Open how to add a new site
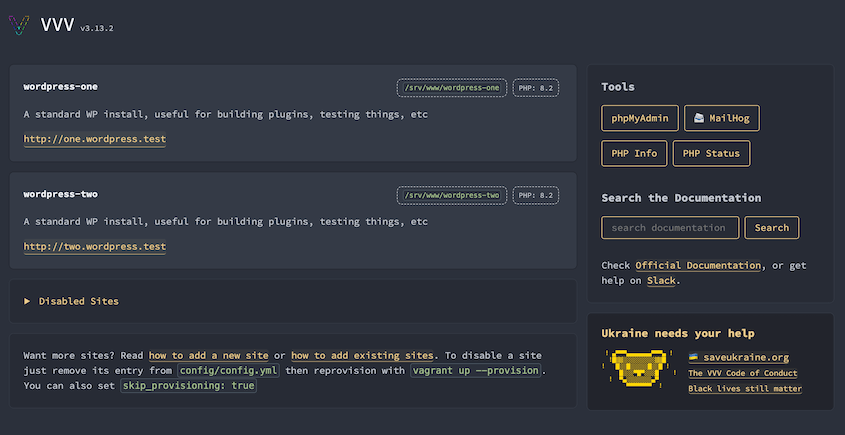The width and height of the screenshot is (845, 435). click(209, 356)
